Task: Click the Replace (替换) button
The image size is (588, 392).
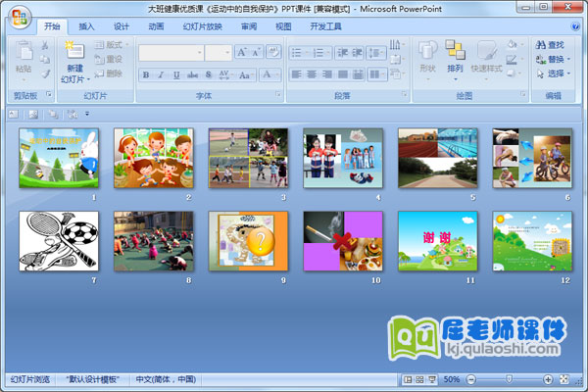Action: point(555,59)
